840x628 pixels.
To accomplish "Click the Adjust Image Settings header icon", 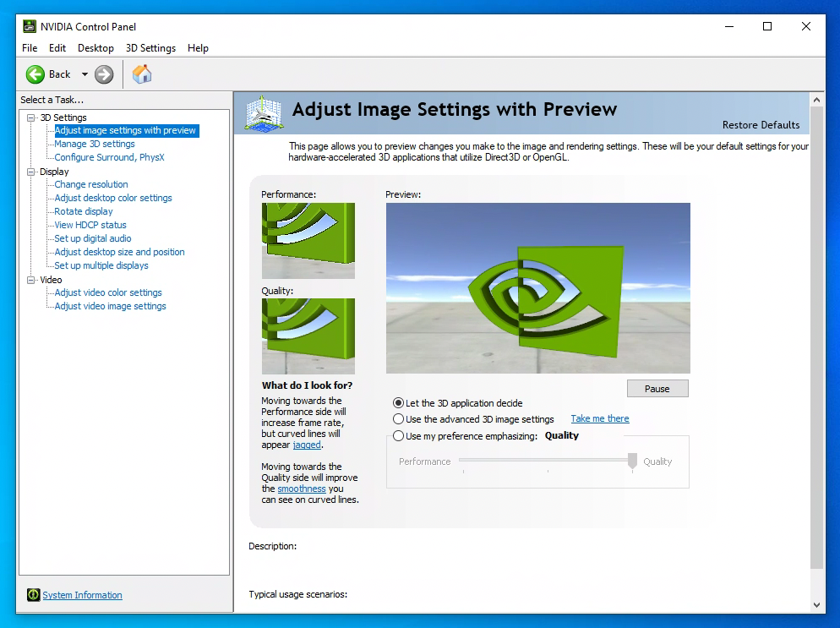I will (x=263, y=113).
